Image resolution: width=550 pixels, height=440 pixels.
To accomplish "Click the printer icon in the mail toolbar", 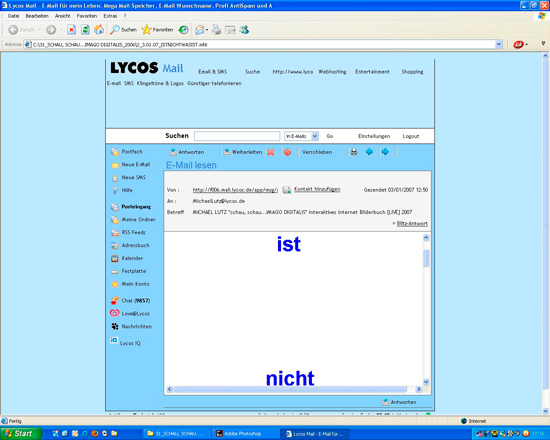I will point(354,152).
